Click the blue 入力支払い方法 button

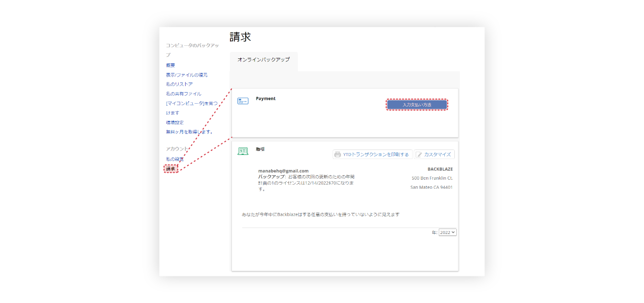point(417,104)
